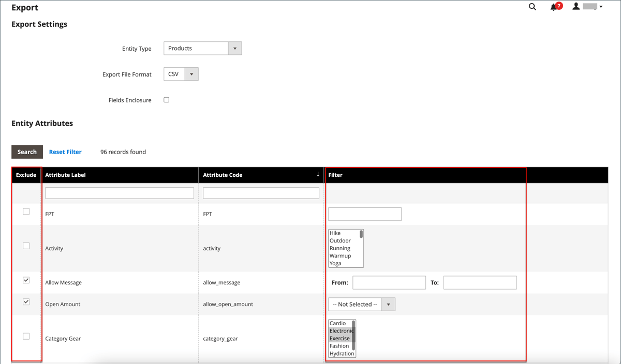Select Cardio in the Category Gear list
The image size is (621, 364).
point(339,323)
